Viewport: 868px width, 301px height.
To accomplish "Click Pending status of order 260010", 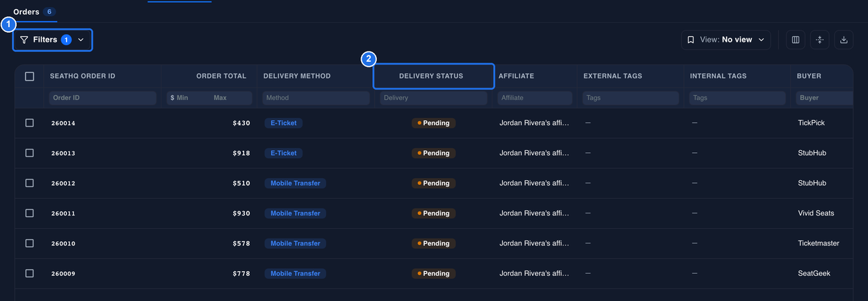I will pyautogui.click(x=433, y=243).
